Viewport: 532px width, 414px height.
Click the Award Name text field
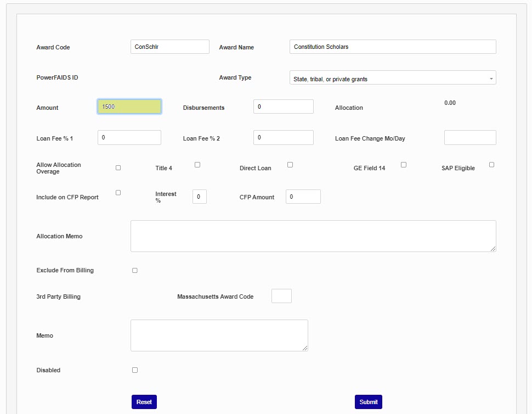(x=392, y=47)
